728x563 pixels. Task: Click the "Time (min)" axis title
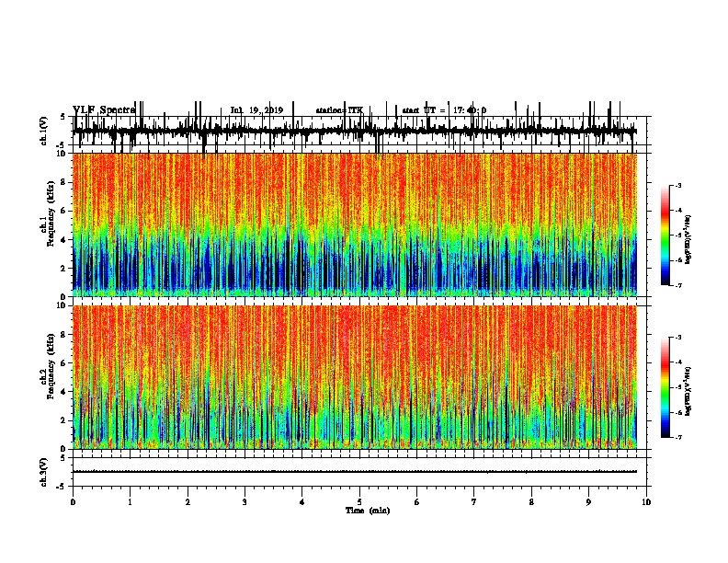(368, 511)
